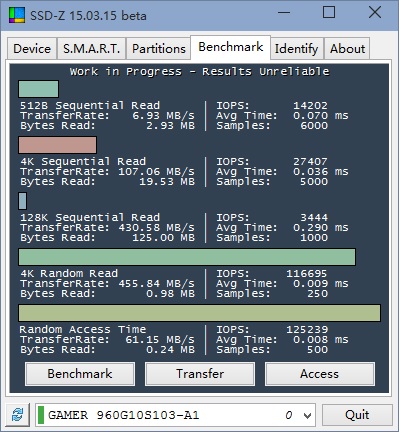The height and width of the screenshot is (432, 399).
Task: Click the 125.00 MB bytes read value
Action: [x=163, y=238]
